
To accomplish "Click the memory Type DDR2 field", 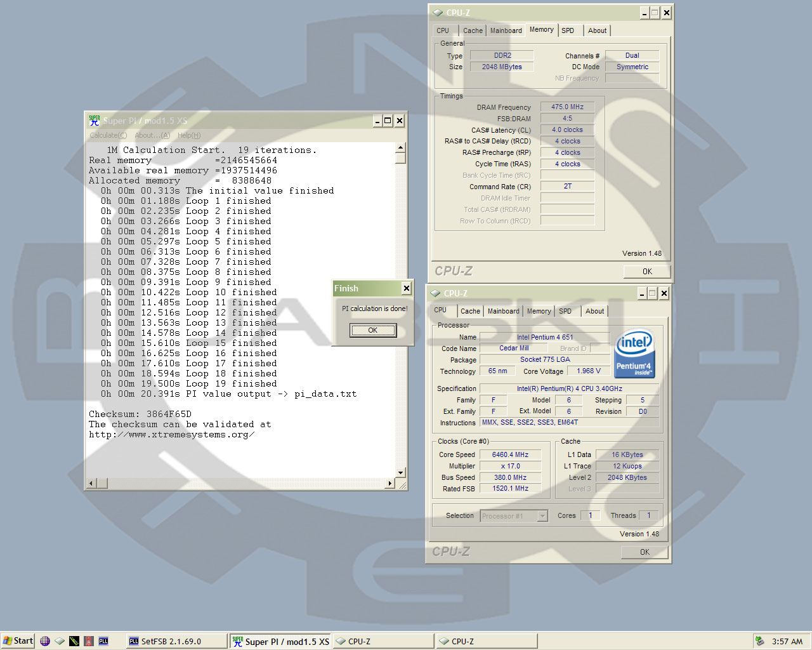I will tap(502, 55).
